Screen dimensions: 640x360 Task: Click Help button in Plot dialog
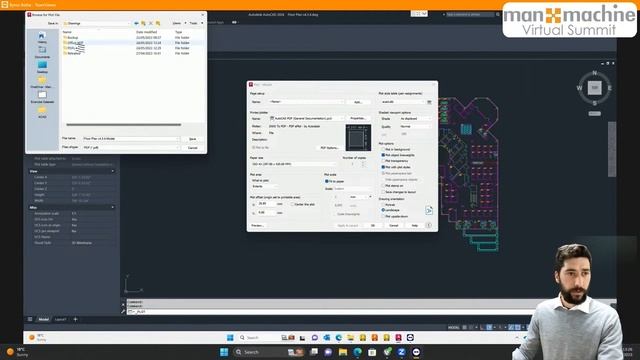click(415, 225)
